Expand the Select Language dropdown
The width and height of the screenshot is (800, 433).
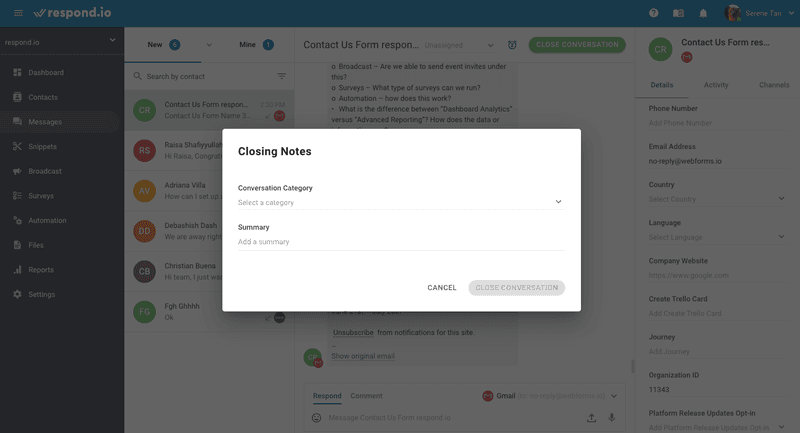click(716, 237)
